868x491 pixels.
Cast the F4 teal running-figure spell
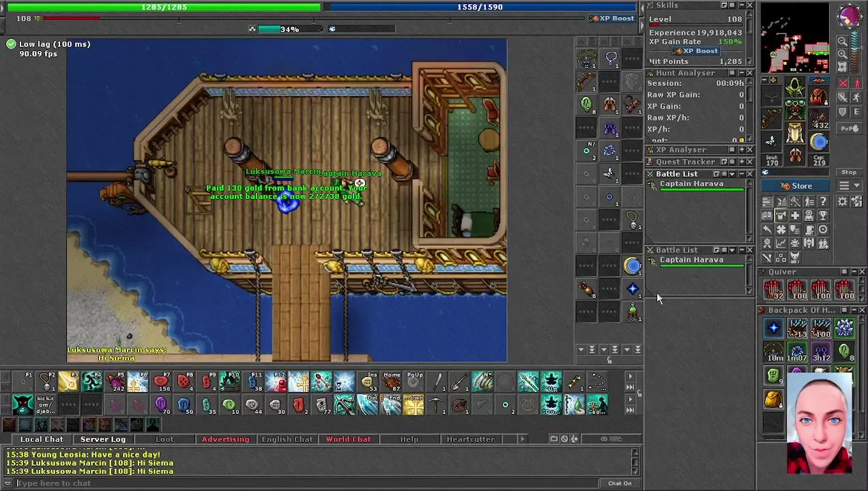click(x=92, y=381)
